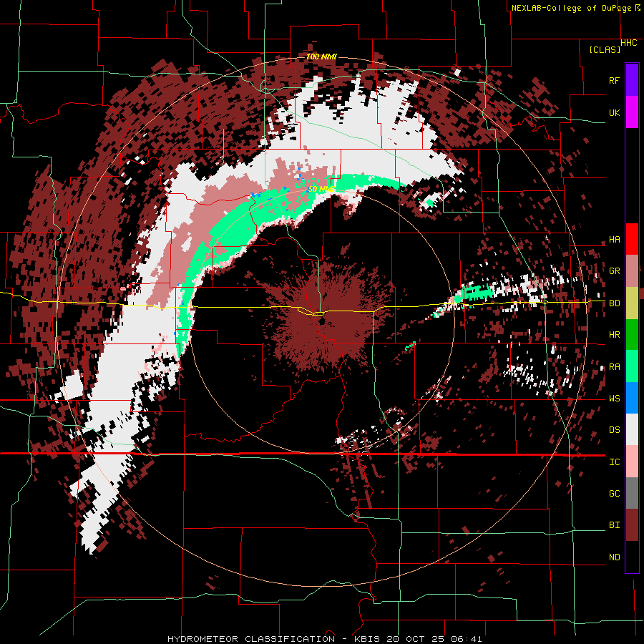Click the IC light pink legend swatch
This screenshot has width=644, height=644.
pos(632,462)
